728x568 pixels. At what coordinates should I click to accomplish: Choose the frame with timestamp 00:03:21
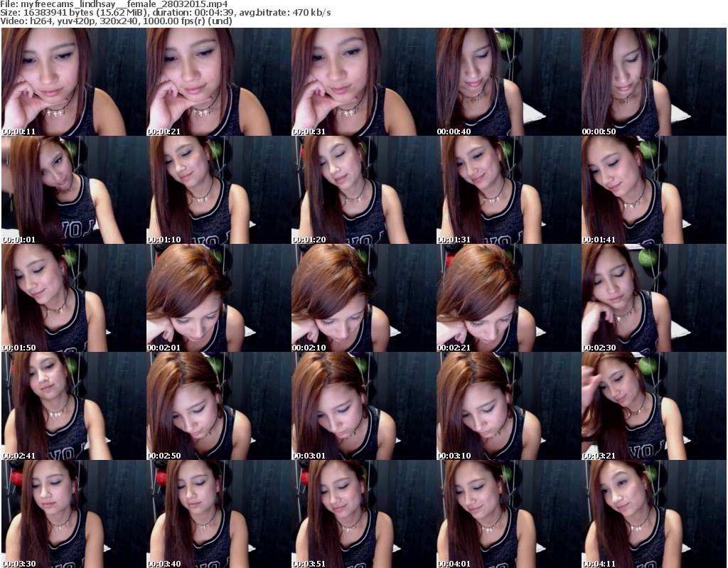tap(654, 406)
